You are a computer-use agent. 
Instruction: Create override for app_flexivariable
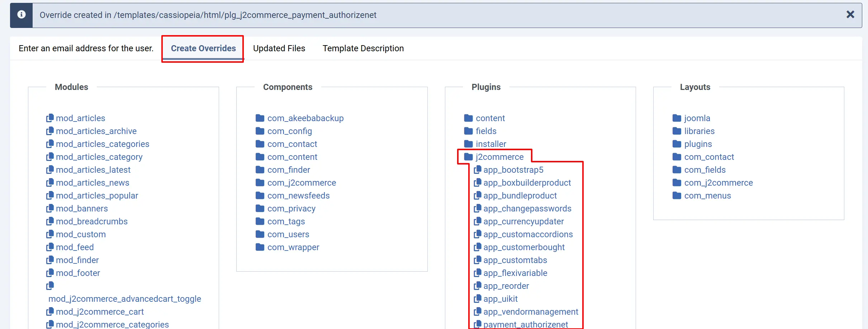coord(511,273)
